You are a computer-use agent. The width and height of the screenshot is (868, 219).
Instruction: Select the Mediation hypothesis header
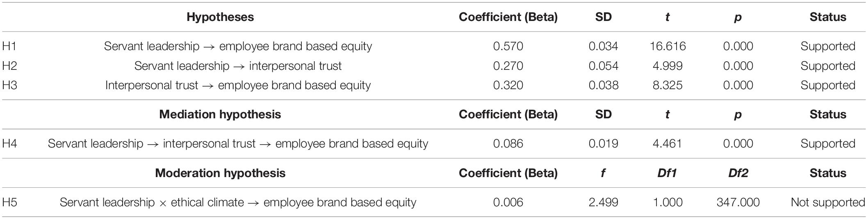[x=220, y=114]
